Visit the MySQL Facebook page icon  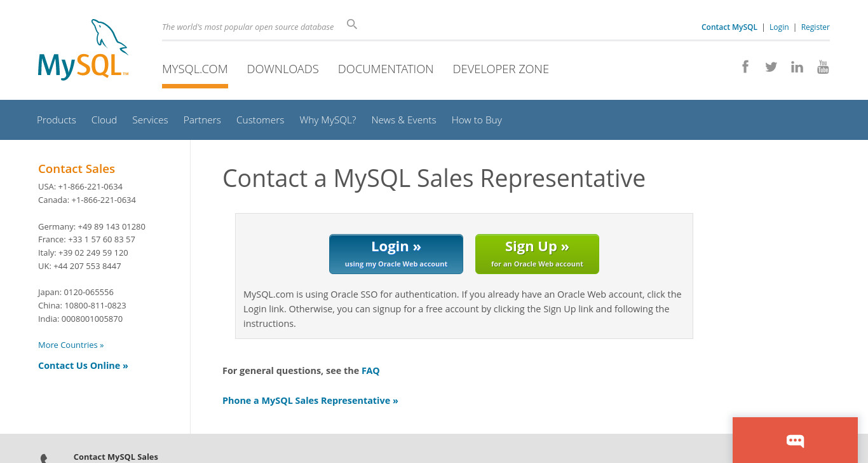[745, 67]
